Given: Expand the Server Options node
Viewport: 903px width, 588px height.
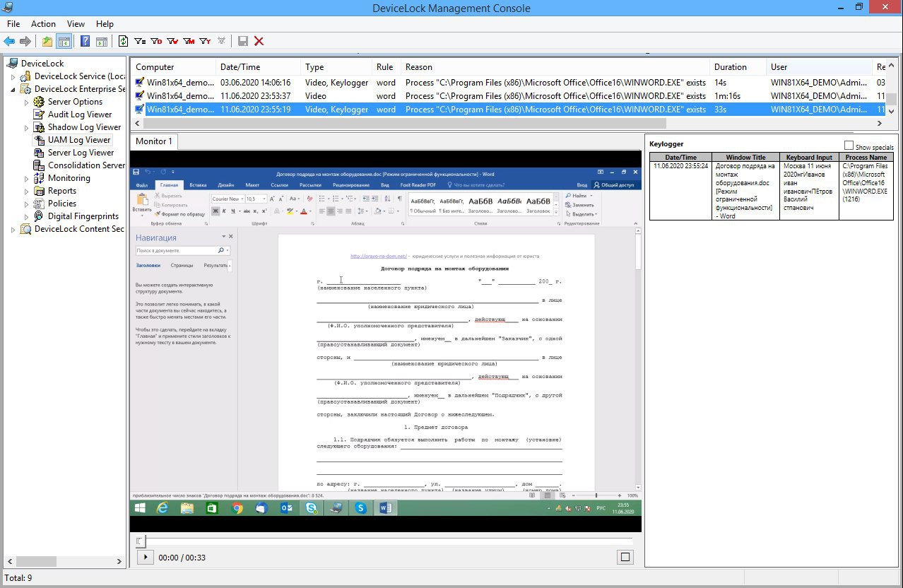Looking at the screenshot, I should [27, 102].
